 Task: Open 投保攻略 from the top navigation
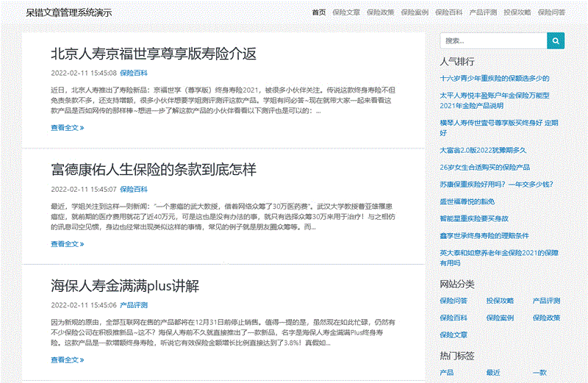517,12
